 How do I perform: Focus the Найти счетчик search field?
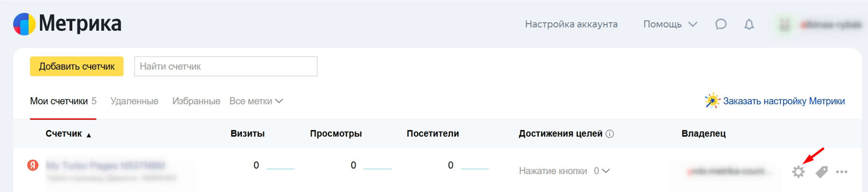(x=226, y=66)
